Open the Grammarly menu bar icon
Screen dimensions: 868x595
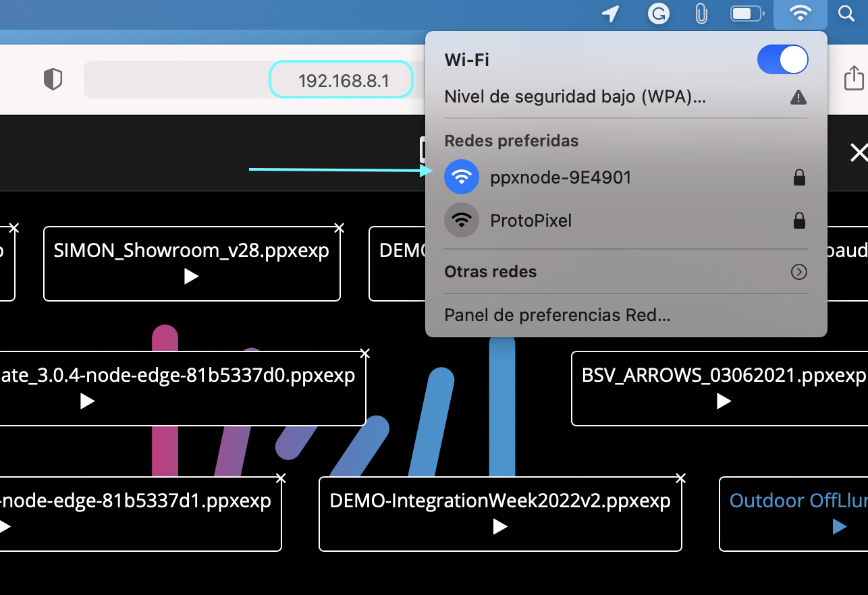(658, 13)
